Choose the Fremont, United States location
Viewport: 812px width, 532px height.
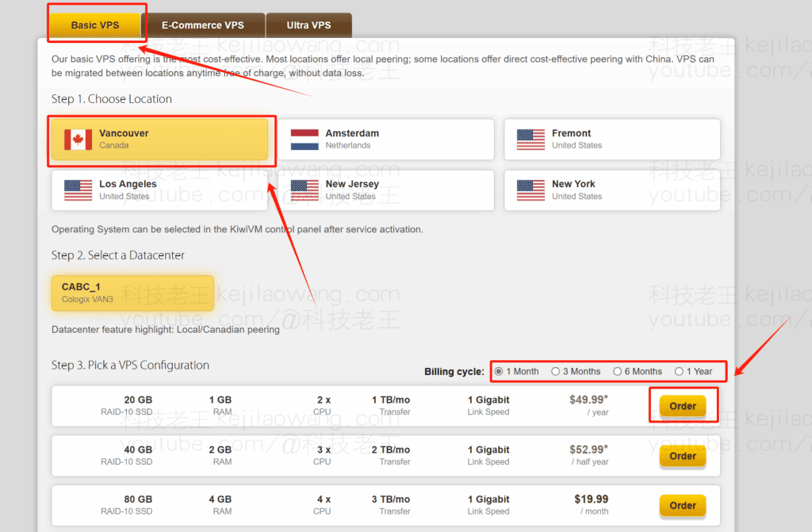[612, 140]
